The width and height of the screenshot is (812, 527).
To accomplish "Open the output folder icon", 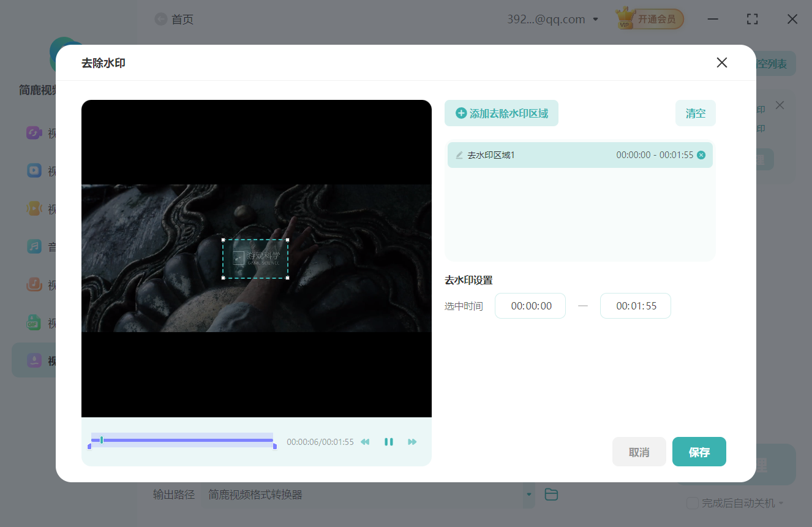I will pos(551,495).
